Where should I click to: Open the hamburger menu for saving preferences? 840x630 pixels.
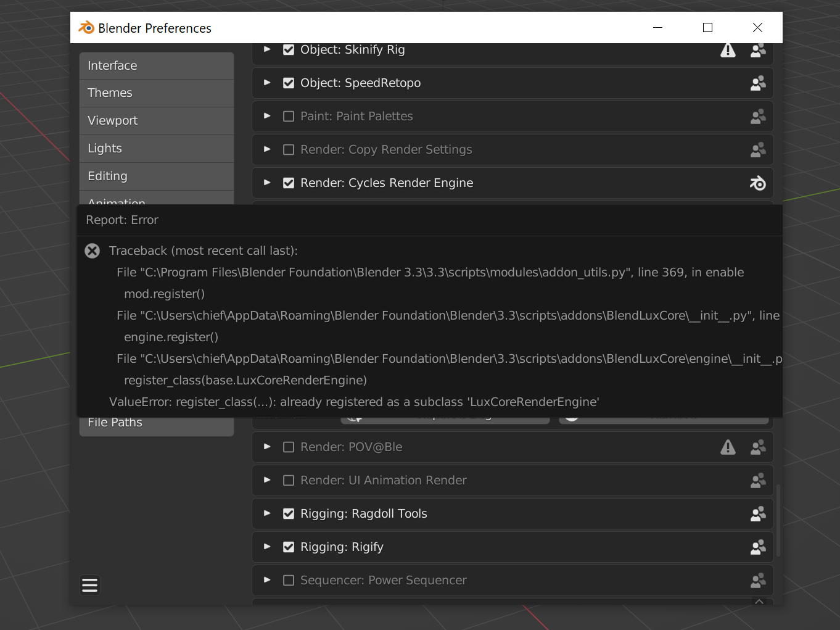pyautogui.click(x=90, y=585)
